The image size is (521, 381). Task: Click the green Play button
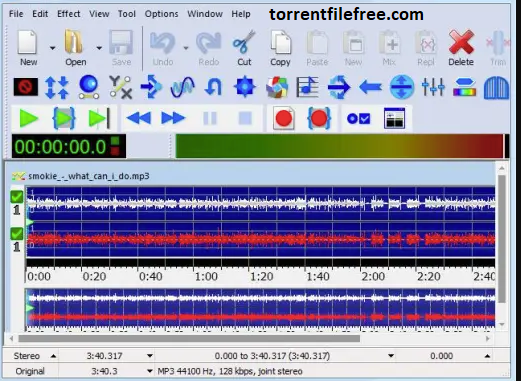coord(29,118)
